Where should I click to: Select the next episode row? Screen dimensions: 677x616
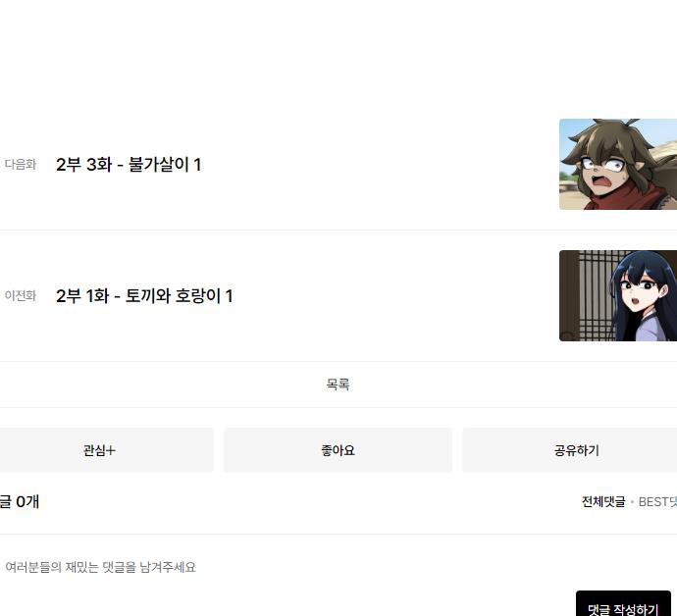[338, 165]
